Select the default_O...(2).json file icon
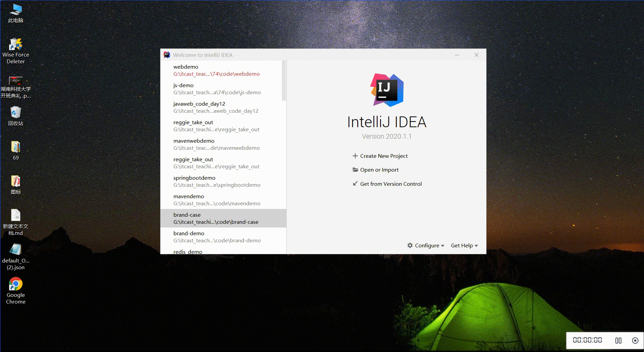644x352 pixels. point(15,257)
